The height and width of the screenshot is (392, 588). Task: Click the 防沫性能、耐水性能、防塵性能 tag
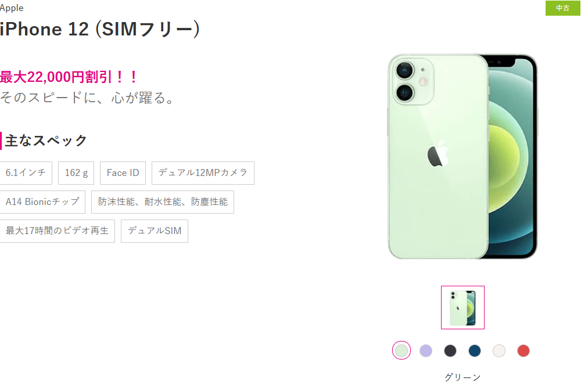pos(163,202)
